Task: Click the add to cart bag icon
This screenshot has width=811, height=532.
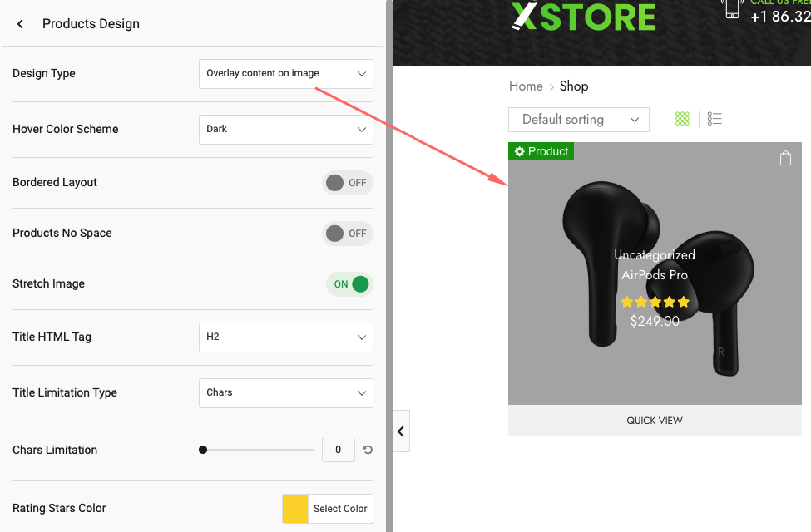Action: coord(785,158)
